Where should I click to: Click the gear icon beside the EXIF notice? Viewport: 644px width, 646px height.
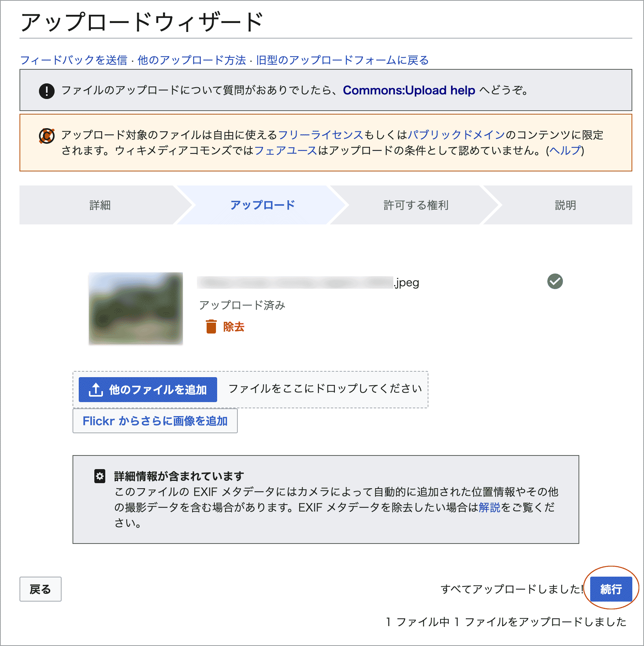tap(100, 476)
